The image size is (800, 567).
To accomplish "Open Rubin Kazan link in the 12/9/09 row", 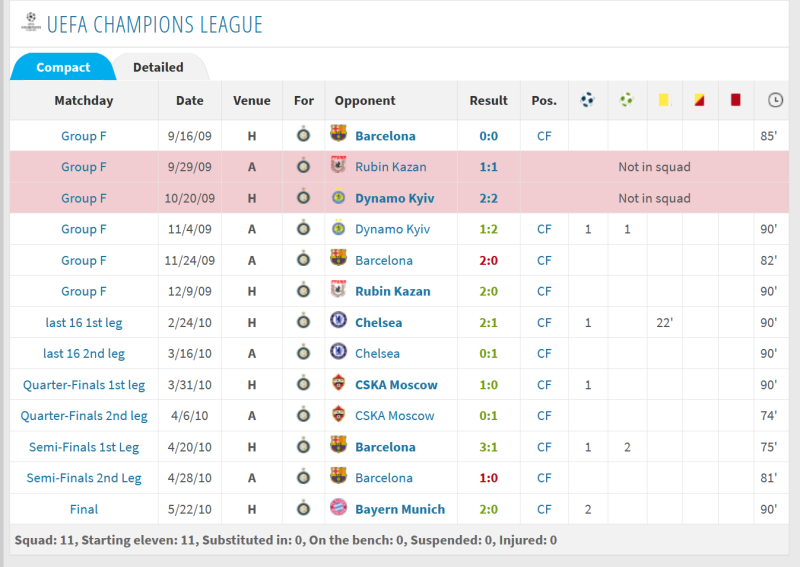I will [x=392, y=291].
